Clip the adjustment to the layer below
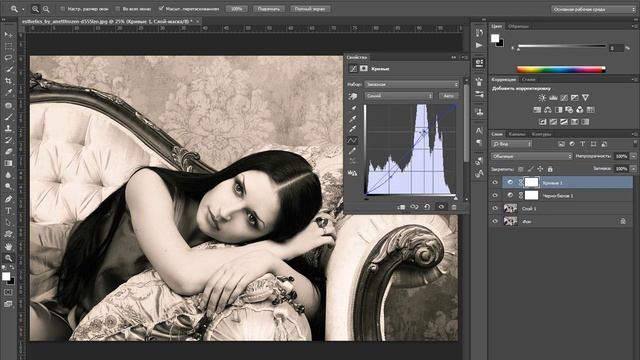The image size is (640, 360). 401,207
